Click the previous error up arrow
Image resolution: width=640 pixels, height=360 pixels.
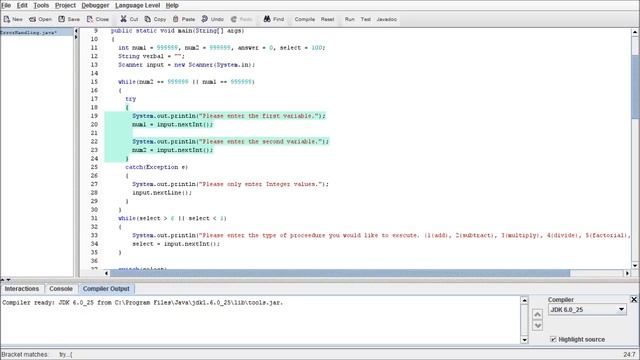click(x=538, y=314)
